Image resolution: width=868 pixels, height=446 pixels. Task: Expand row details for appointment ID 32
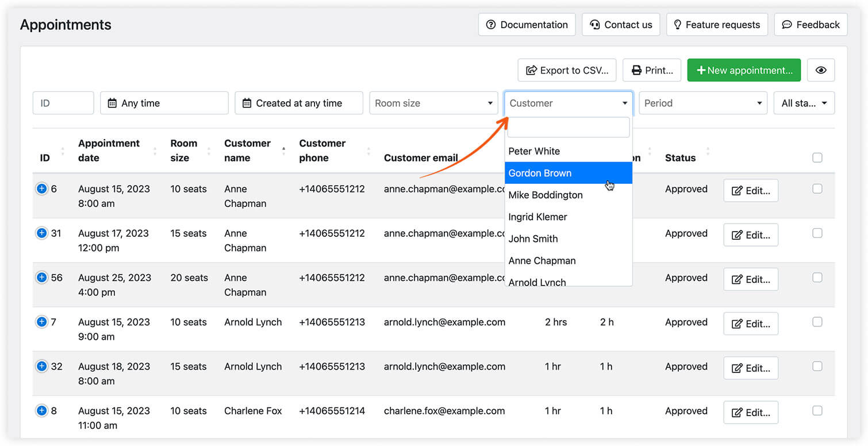click(41, 366)
